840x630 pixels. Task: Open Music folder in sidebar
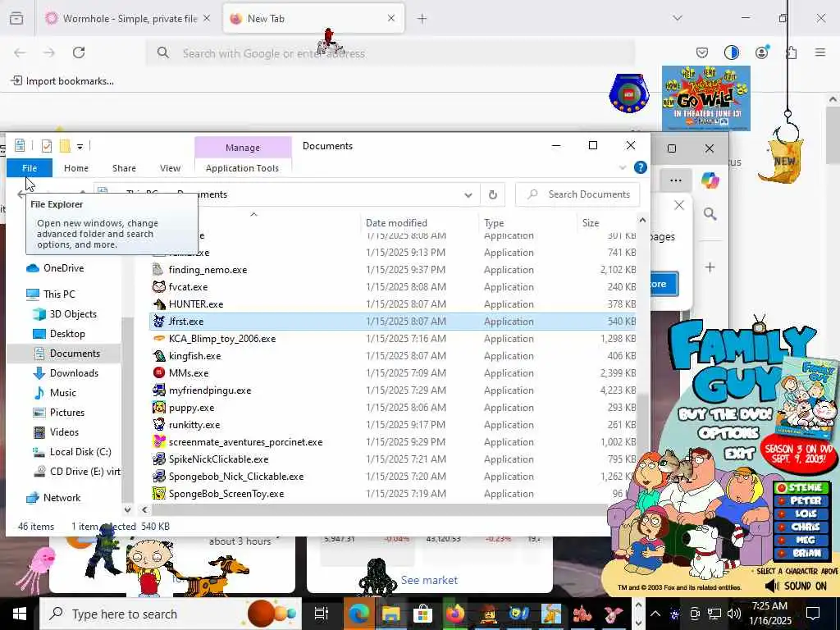62,393
